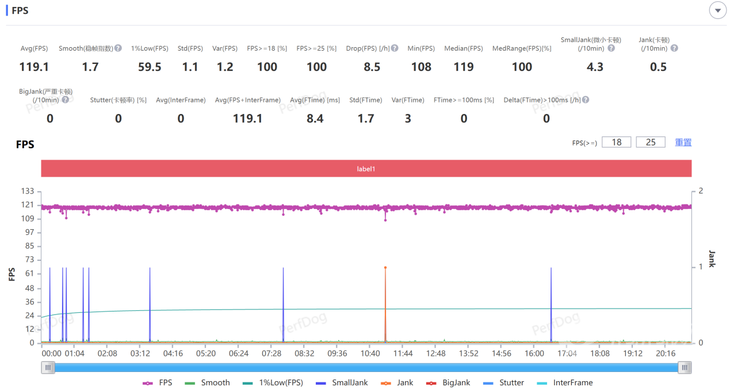Image resolution: width=730 pixels, height=391 pixels.
Task: Hide 1%Low(FPS) series via legend
Action: 273,383
